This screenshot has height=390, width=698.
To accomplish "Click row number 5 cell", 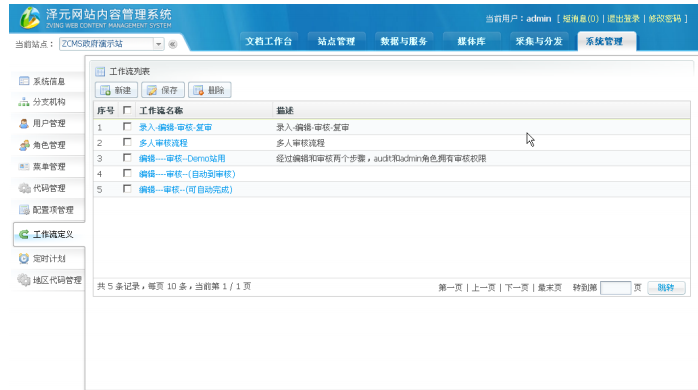I will pyautogui.click(x=100, y=190).
